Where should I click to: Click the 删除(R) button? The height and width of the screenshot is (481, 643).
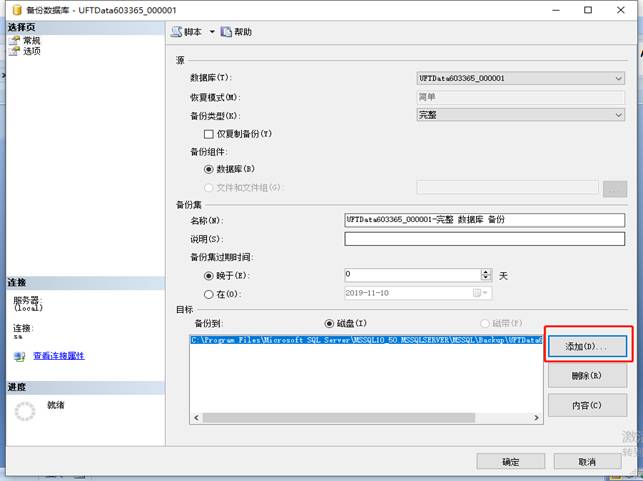point(587,376)
